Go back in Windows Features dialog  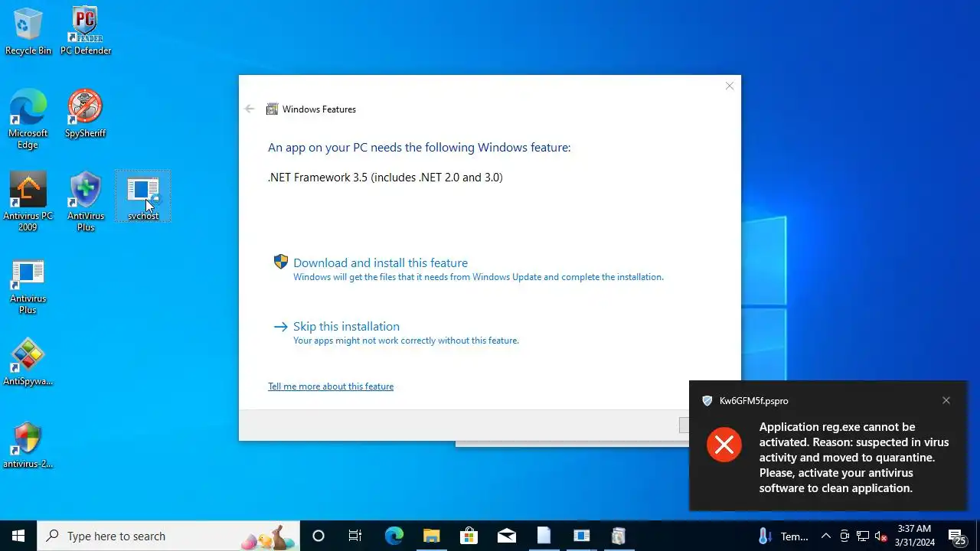[x=250, y=109]
